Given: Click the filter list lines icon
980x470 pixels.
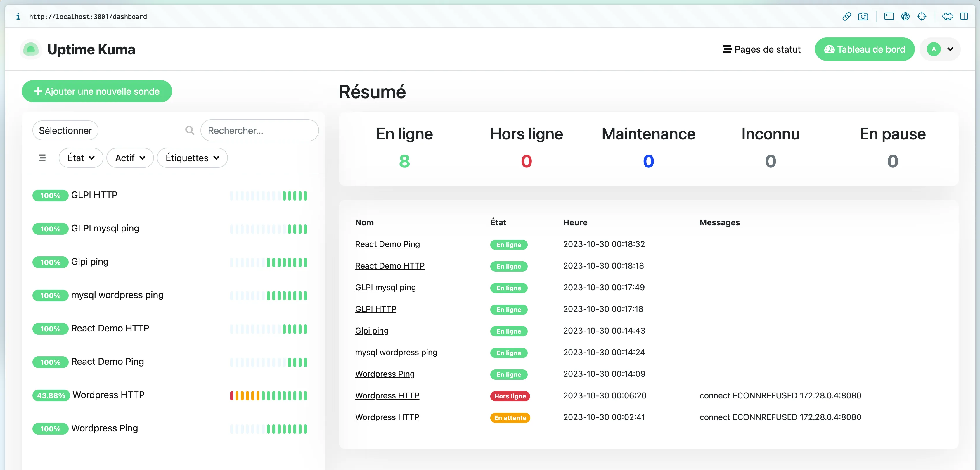Looking at the screenshot, I should [x=42, y=158].
